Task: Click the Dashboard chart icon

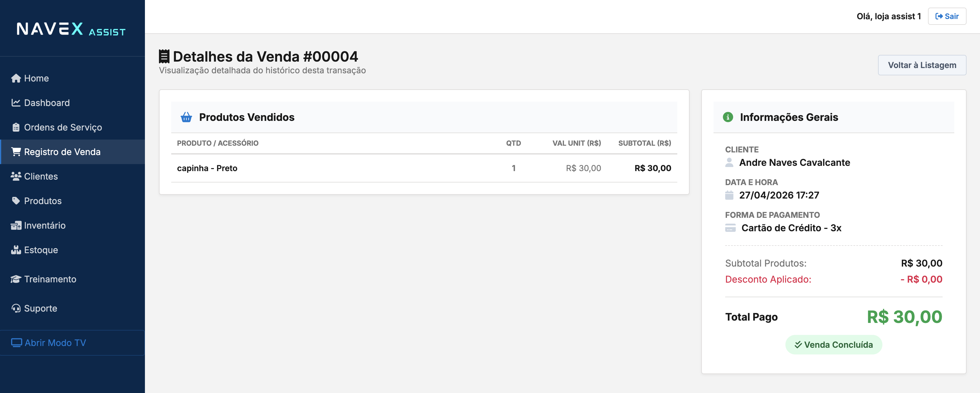Action: 15,102
